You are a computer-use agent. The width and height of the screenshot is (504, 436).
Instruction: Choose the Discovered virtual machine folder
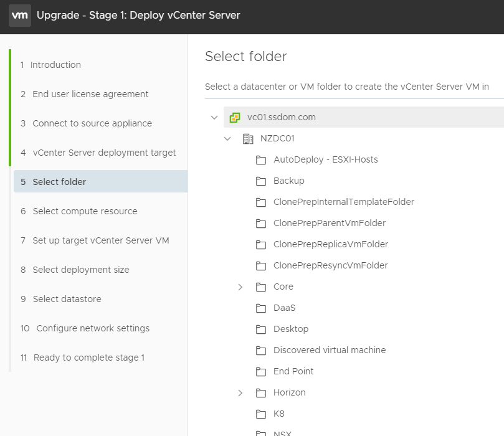pos(330,350)
